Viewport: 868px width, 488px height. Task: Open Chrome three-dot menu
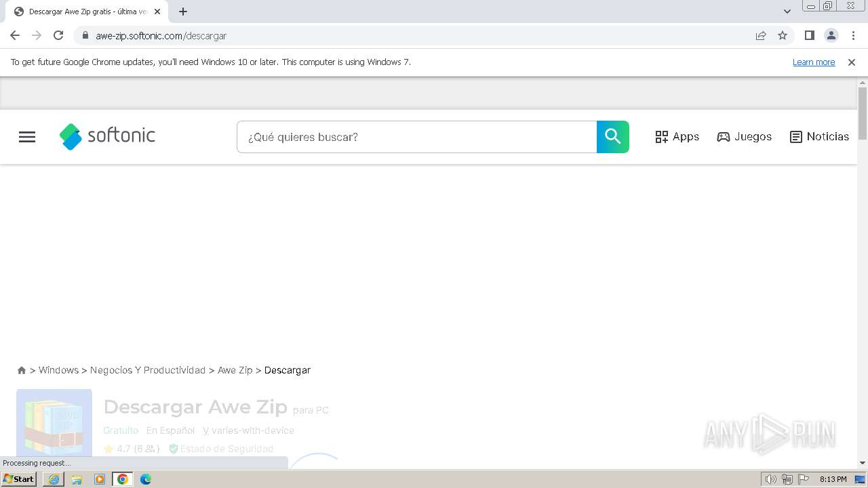tap(854, 35)
